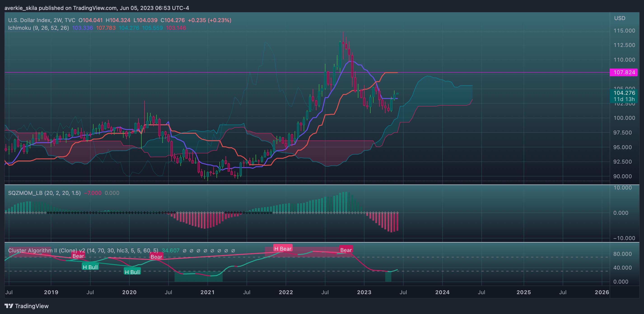Click the 2026 label on time axis
The height and width of the screenshot is (314, 644).
[x=602, y=292]
